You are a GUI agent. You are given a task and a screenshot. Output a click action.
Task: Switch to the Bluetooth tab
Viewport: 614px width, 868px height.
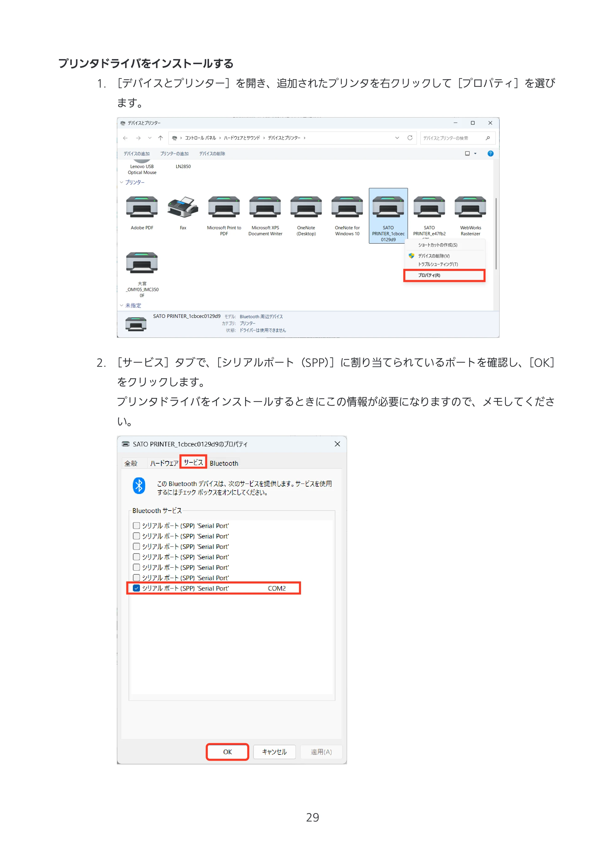[224, 463]
